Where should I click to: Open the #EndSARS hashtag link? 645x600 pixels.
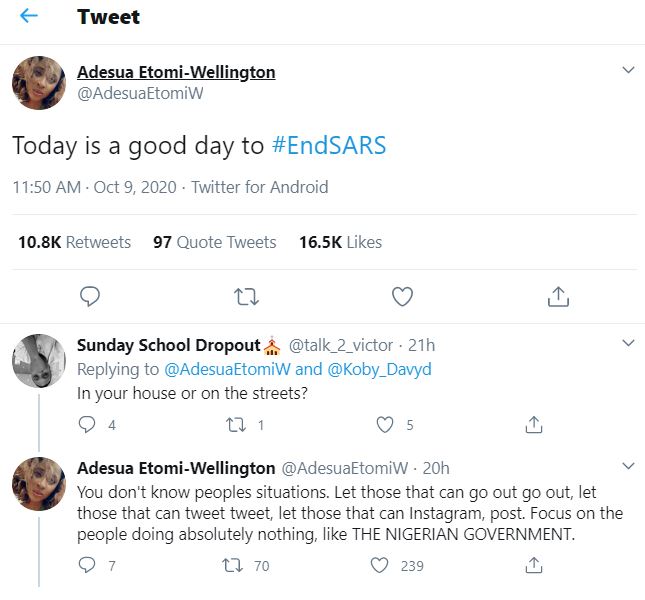[x=329, y=145]
